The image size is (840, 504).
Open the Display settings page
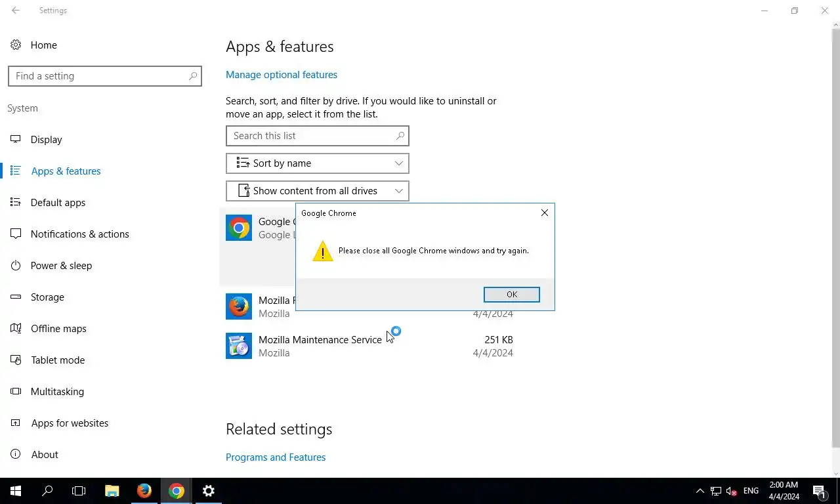[x=46, y=140]
